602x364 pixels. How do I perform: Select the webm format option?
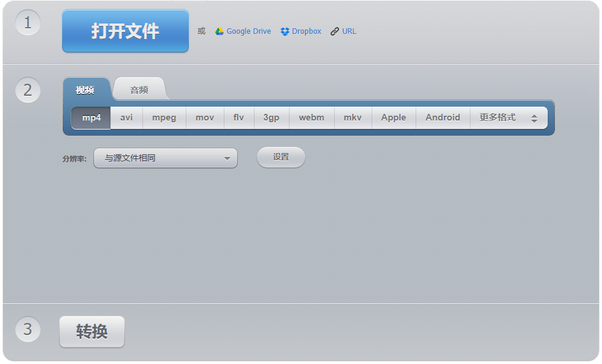(311, 118)
